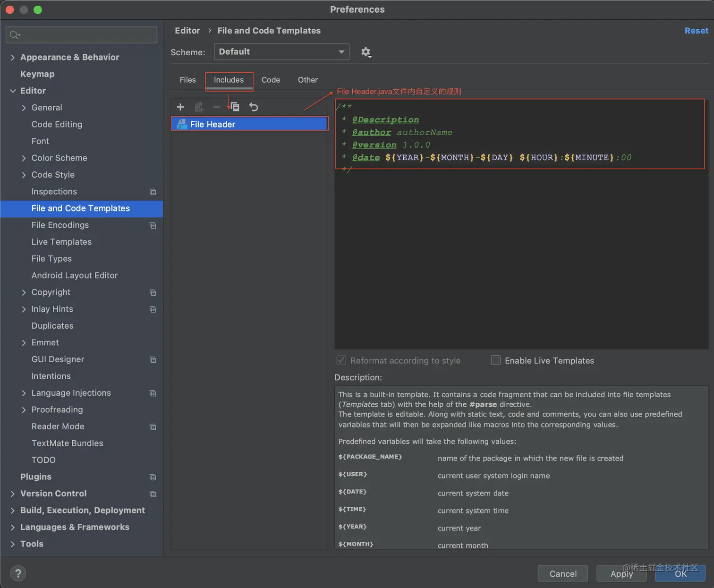
Task: Click the revert template undo icon
Action: (x=254, y=107)
